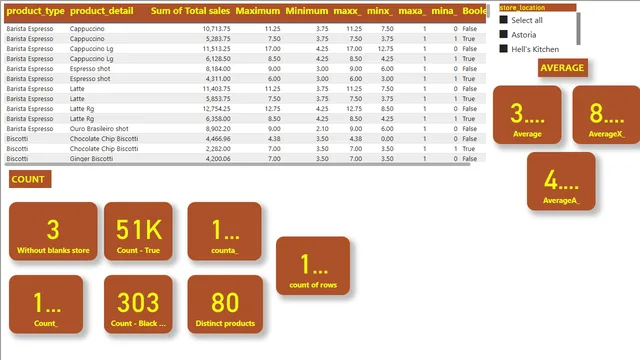This screenshot has width=640, height=360.
Task: Toggle the Astoria store checkbox
Action: [x=504, y=34]
